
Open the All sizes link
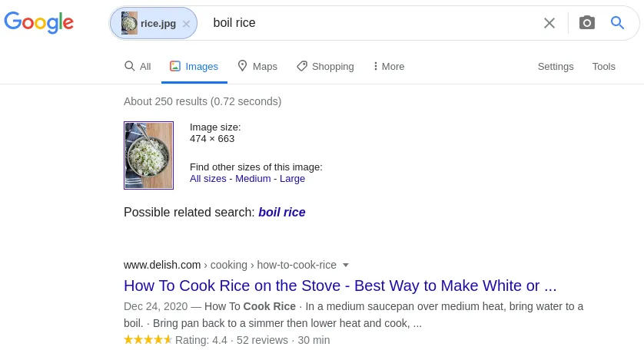pyautogui.click(x=207, y=179)
